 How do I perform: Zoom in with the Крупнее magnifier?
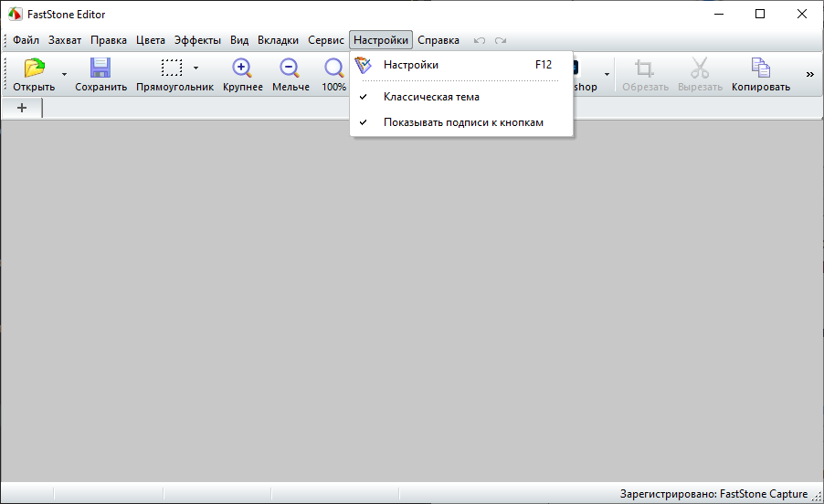[x=242, y=68]
